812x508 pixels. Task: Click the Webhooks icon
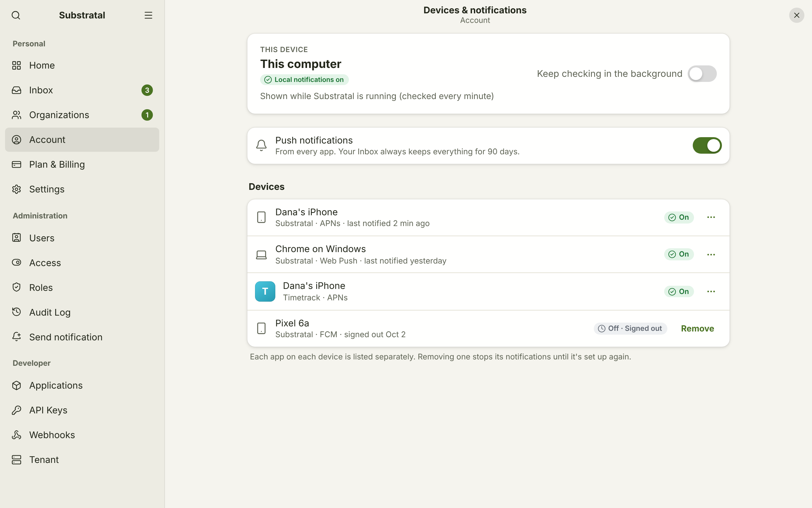(16, 435)
